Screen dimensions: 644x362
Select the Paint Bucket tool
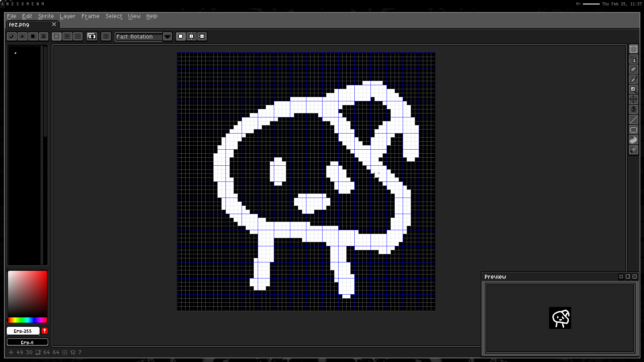pyautogui.click(x=633, y=109)
